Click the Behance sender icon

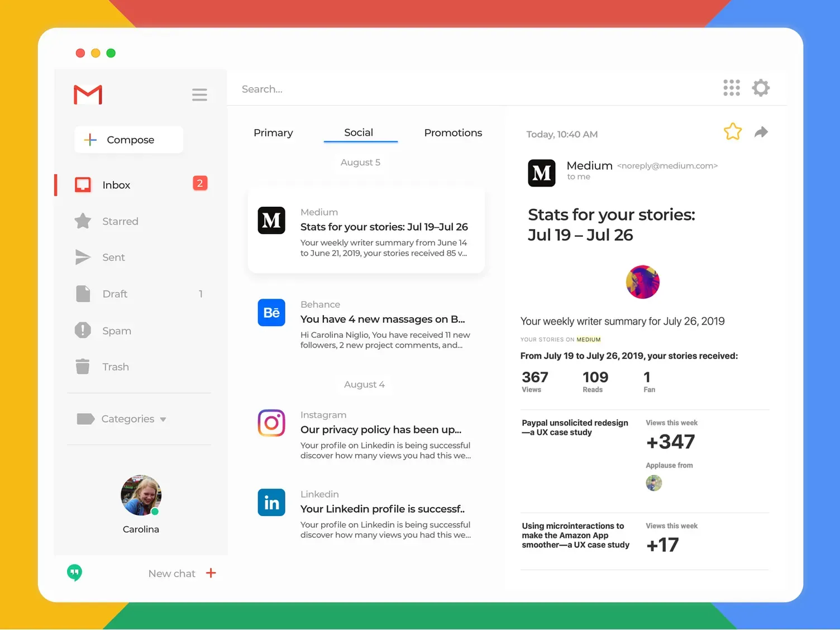[271, 313]
